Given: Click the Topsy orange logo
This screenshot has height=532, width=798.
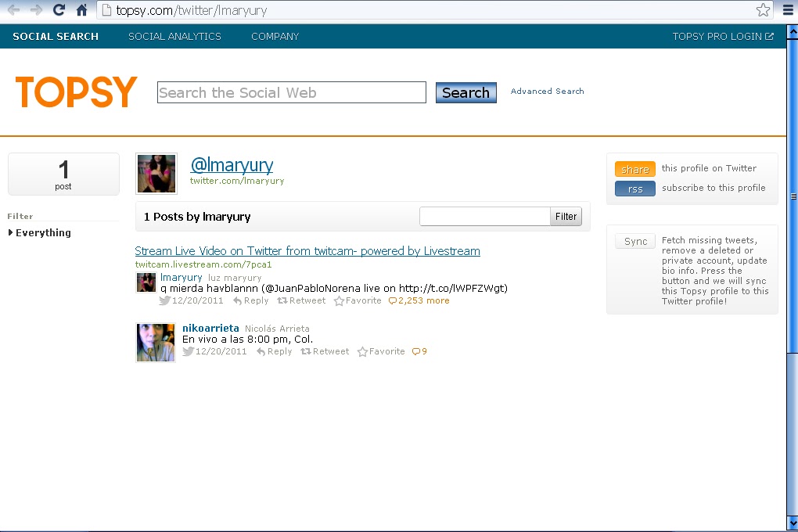Looking at the screenshot, I should point(77,92).
